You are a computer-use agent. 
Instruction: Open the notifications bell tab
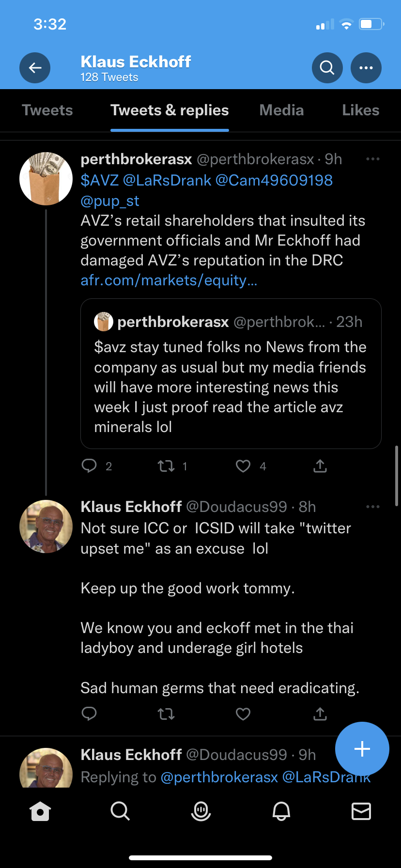pos(281,811)
